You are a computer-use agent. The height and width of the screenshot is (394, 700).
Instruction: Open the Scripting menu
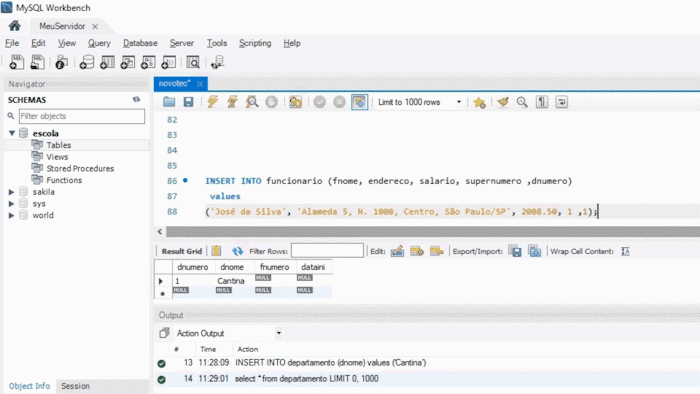[255, 43]
